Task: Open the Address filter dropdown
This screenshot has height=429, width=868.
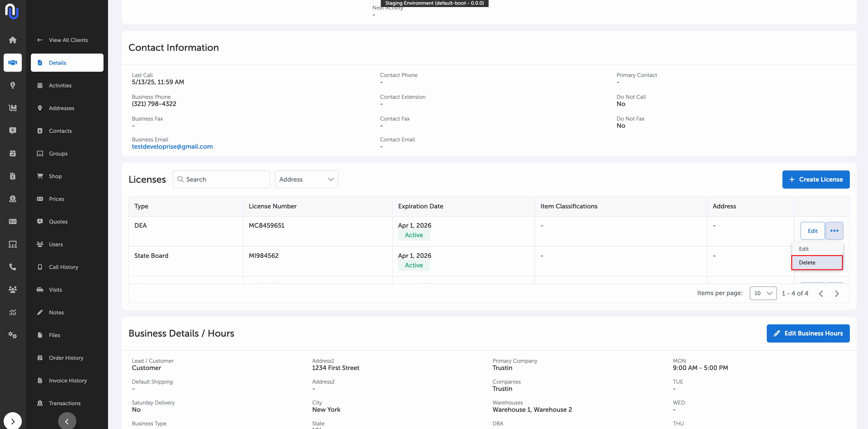Action: coord(306,179)
